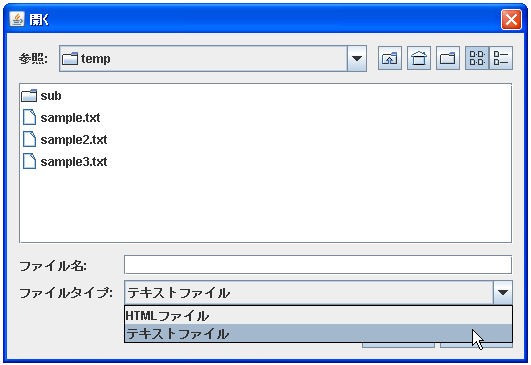Click the temp folder combo box
This screenshot has height=365, width=531.
213,59
